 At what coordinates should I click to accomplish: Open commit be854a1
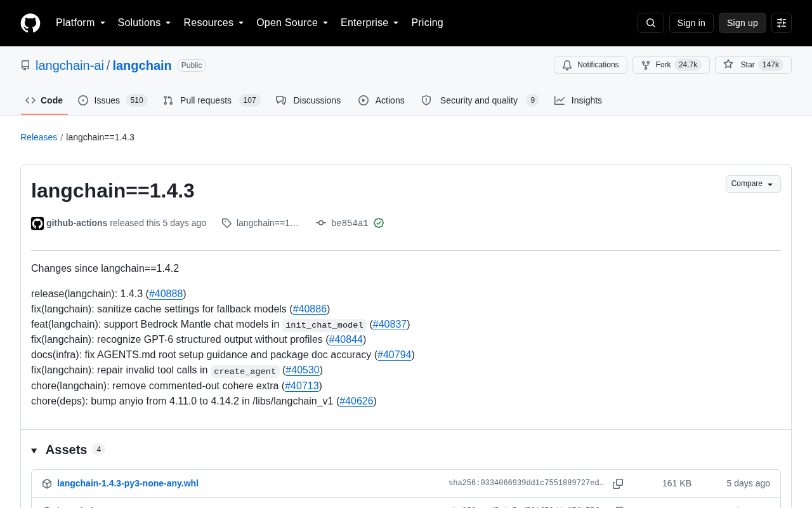[x=350, y=224]
